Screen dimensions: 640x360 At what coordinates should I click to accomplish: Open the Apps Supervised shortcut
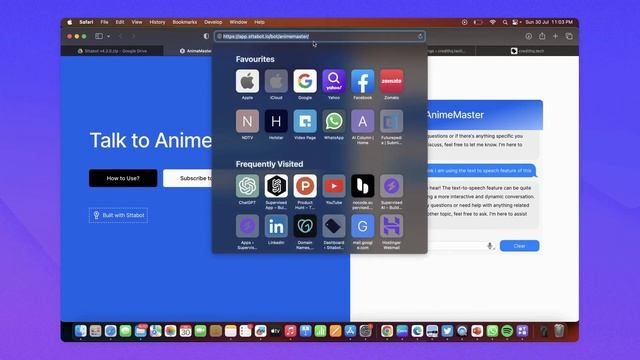pyautogui.click(x=247, y=226)
